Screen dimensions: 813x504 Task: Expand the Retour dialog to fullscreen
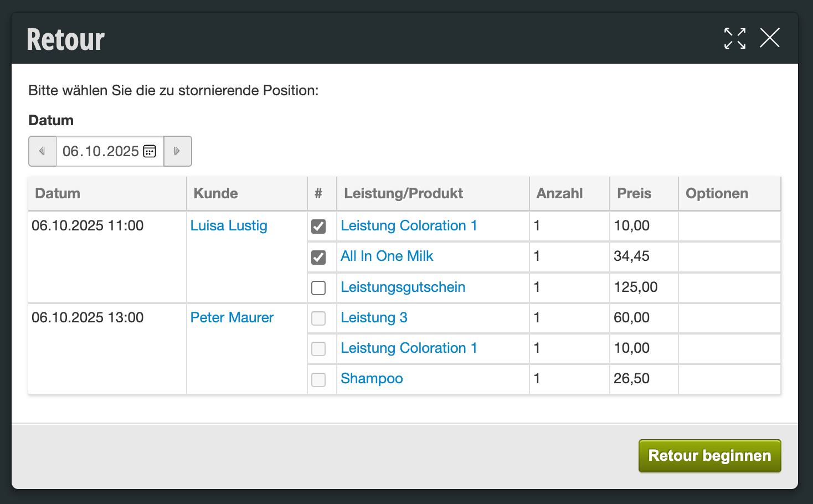click(734, 38)
